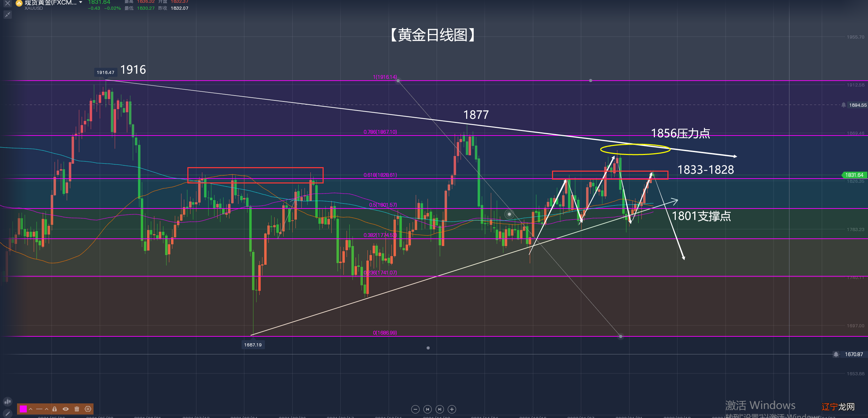The width and height of the screenshot is (868, 418).
Task: Click the 1955.70 price axis label
Action: [x=855, y=37]
